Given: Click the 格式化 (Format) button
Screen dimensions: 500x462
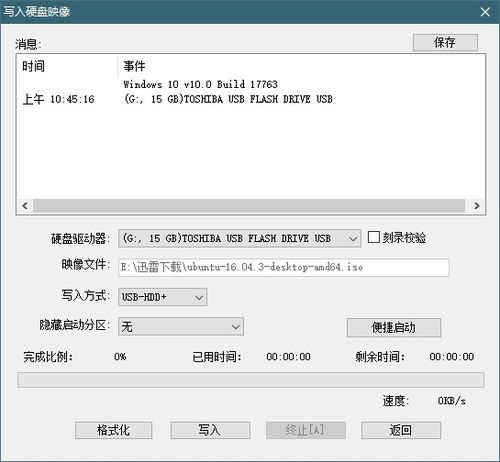Looking at the screenshot, I should (x=113, y=430).
